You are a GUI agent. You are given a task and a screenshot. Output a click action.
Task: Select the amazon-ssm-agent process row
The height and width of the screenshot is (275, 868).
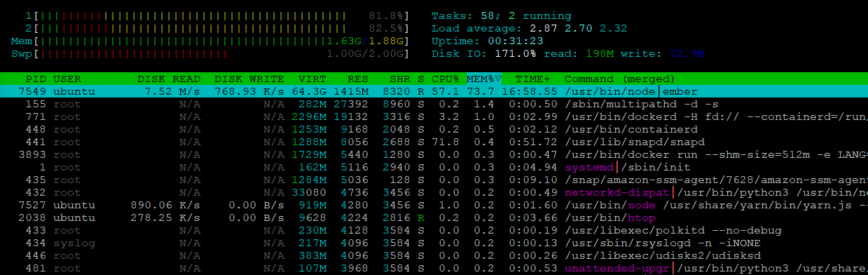(x=434, y=180)
